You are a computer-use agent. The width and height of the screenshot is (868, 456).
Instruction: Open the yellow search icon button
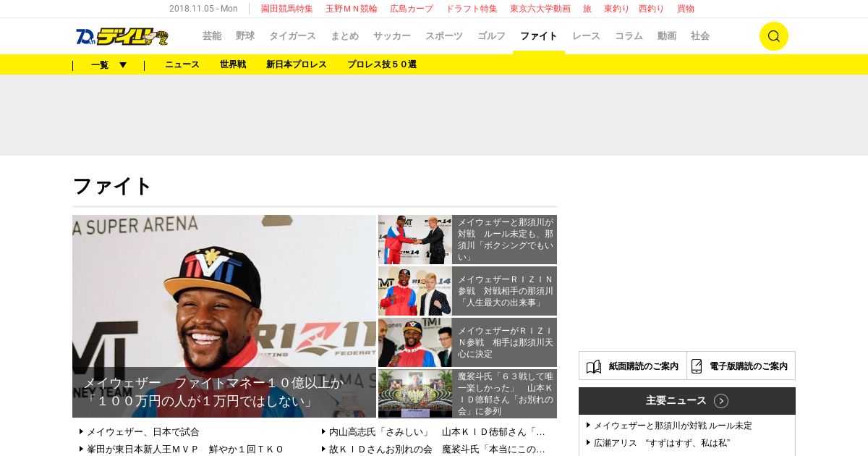773,36
